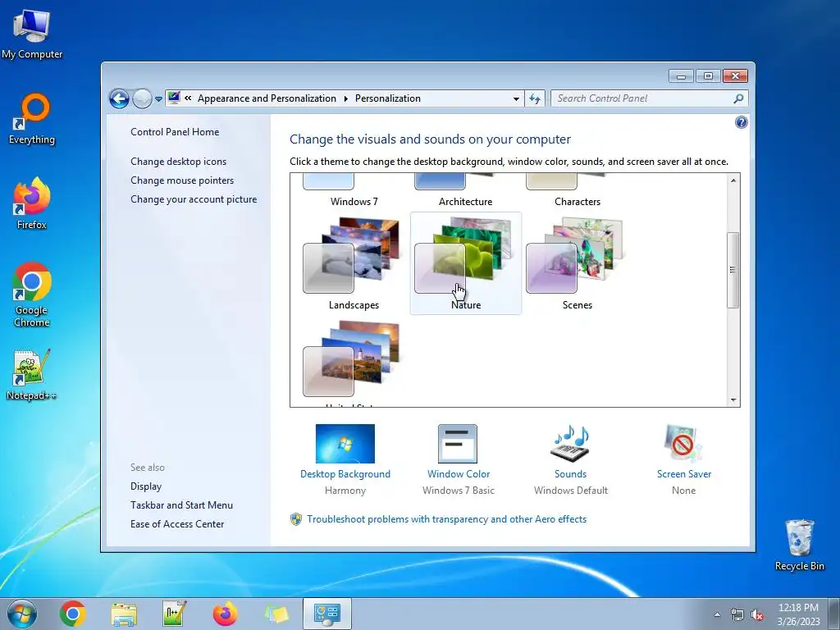Go to Control Panel Home
The height and width of the screenshot is (630, 840).
(175, 132)
